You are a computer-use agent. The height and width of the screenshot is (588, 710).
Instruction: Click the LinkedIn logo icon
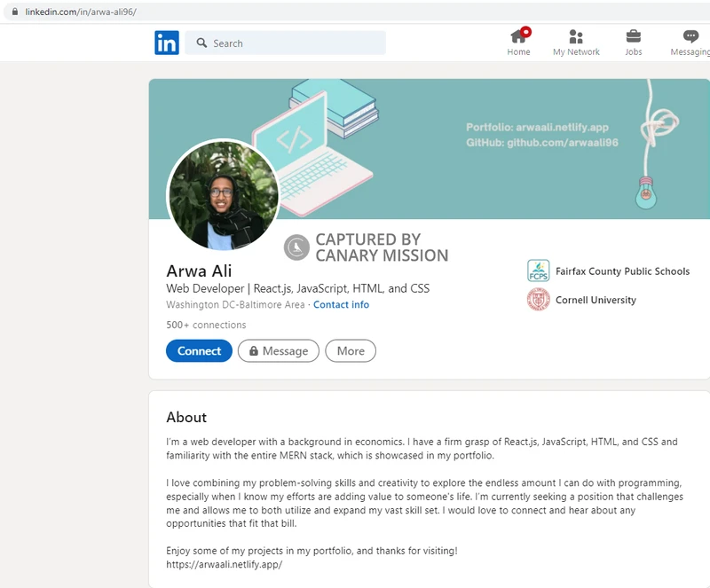click(x=167, y=43)
